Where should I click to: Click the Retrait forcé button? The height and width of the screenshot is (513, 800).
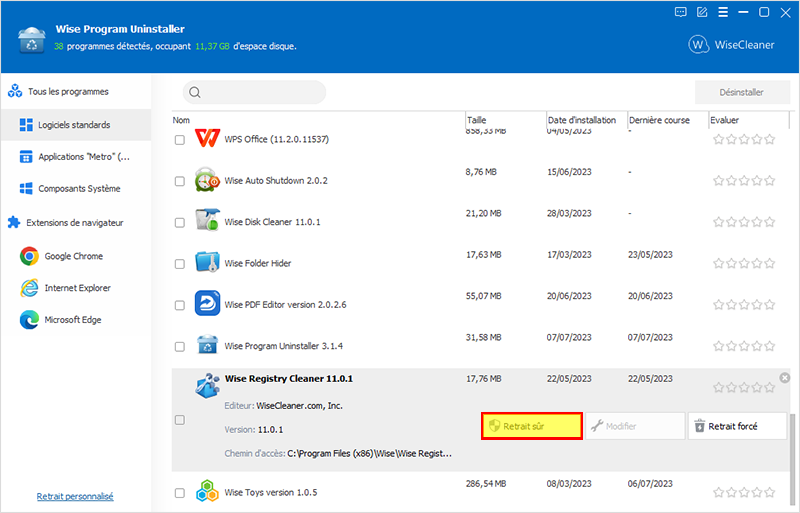click(737, 426)
